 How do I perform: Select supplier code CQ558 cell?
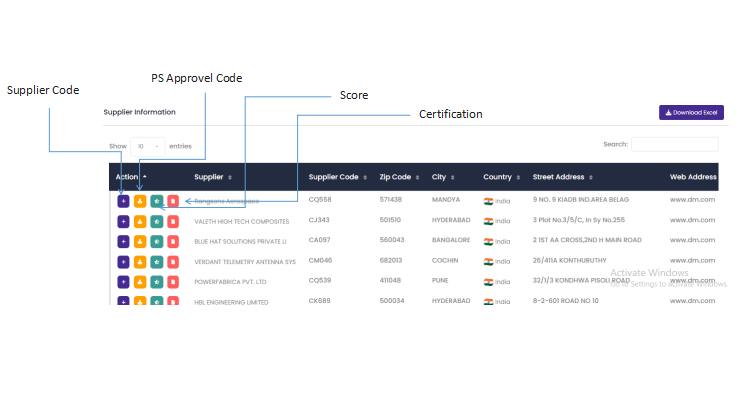pos(320,199)
